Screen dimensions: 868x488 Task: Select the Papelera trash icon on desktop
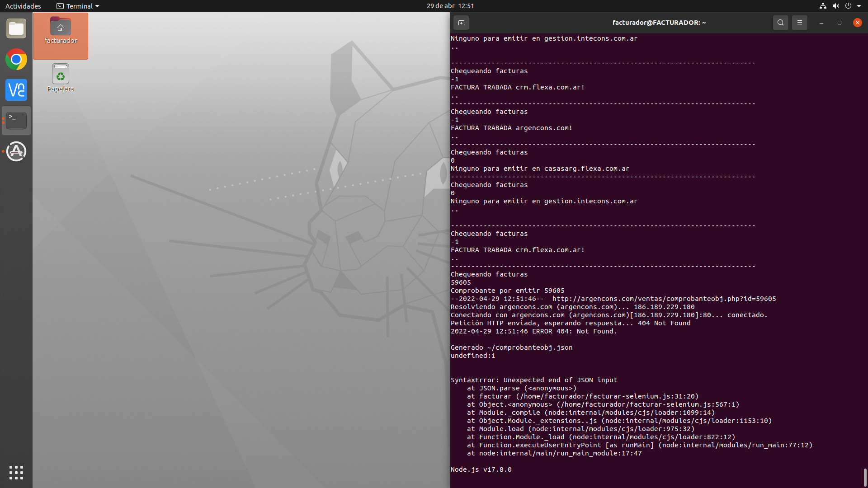pos(61,78)
